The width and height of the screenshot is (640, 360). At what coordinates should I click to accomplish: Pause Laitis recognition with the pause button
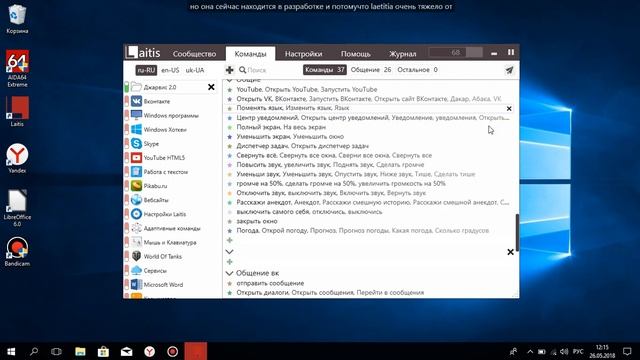pos(511,52)
